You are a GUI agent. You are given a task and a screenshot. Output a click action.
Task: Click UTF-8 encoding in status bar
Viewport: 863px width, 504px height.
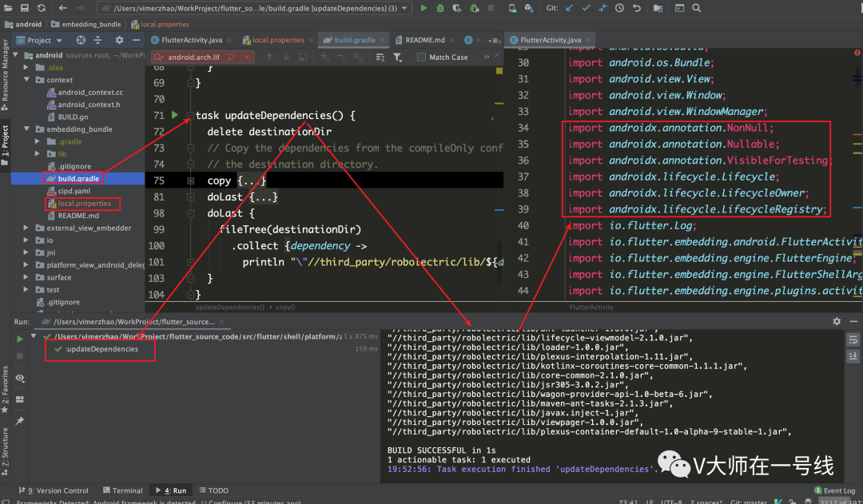coord(671,501)
